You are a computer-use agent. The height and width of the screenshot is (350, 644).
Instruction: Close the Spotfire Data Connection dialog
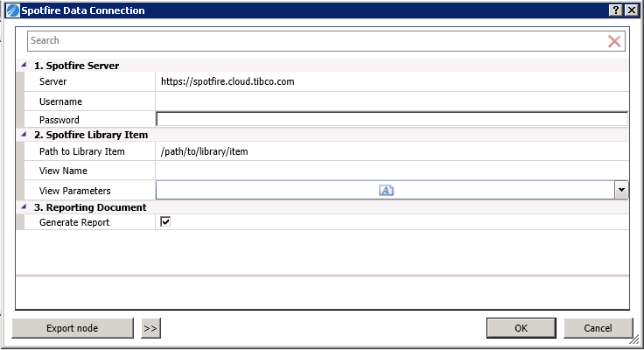(x=631, y=10)
